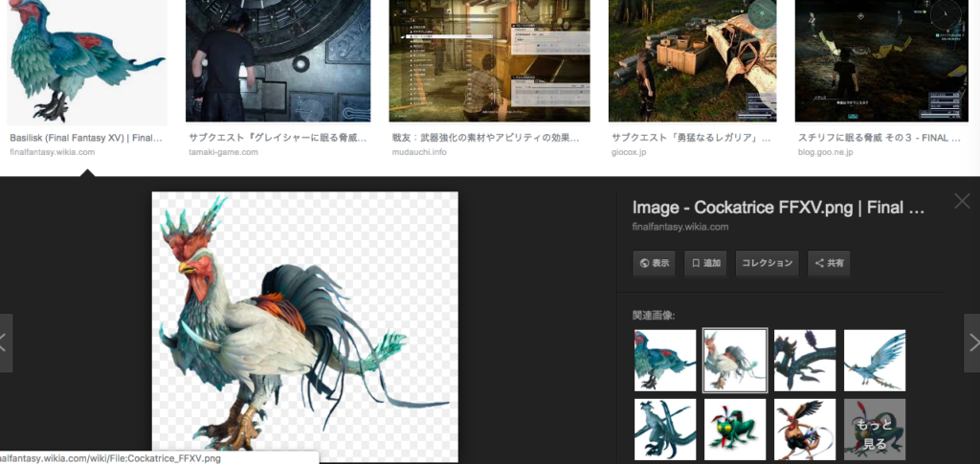Open the mudauchi.info result thumbnail
The image size is (980, 464).
(489, 61)
